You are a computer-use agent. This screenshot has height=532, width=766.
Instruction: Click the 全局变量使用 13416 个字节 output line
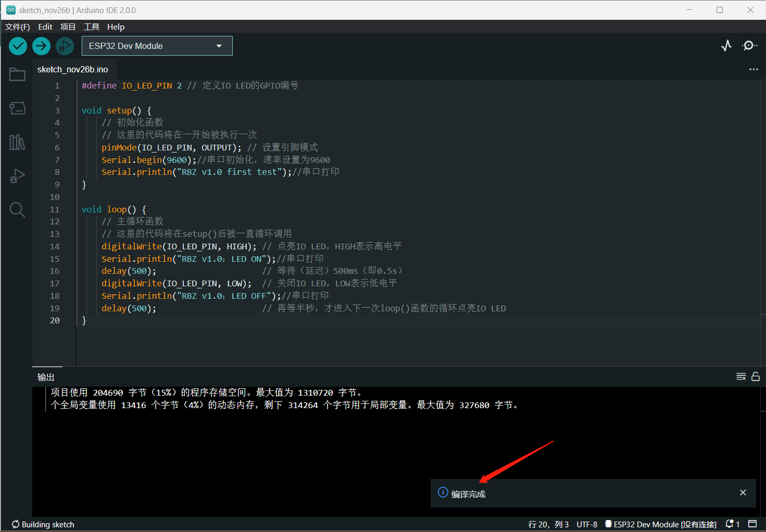click(285, 405)
